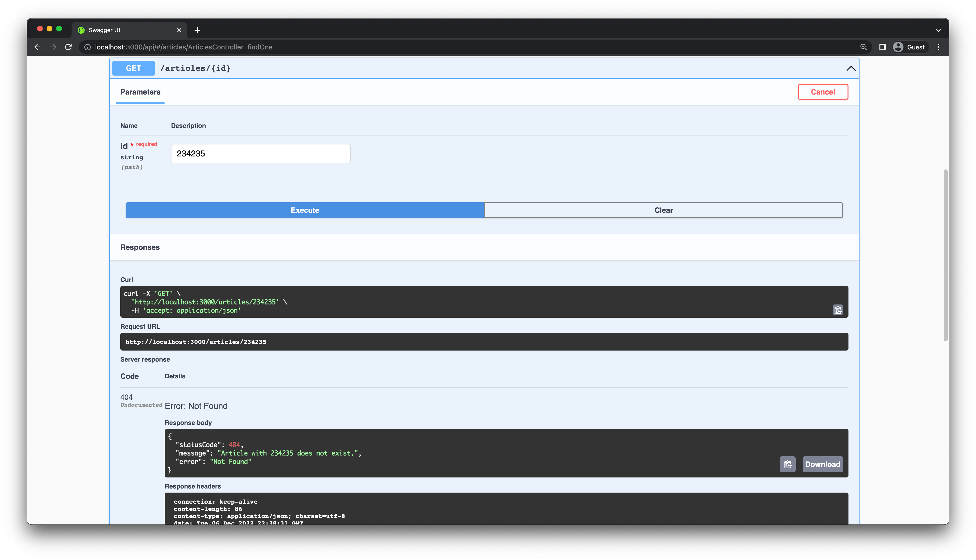Click the browser reload/refresh icon

[69, 47]
